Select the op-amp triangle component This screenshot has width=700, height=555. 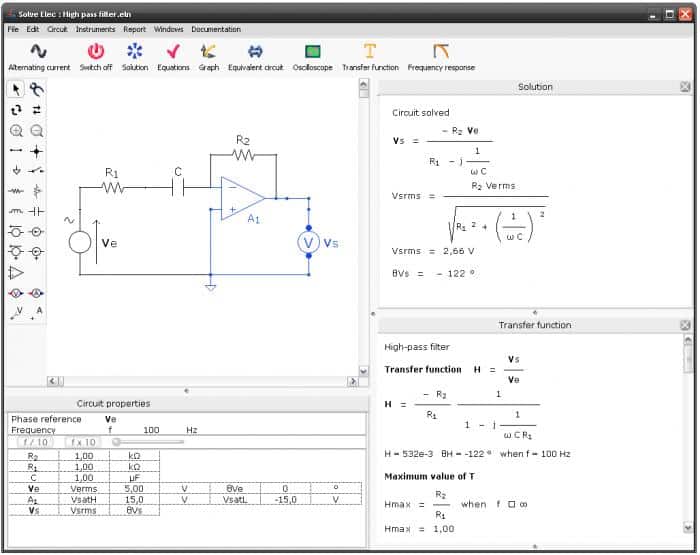pyautogui.click(x=16, y=272)
